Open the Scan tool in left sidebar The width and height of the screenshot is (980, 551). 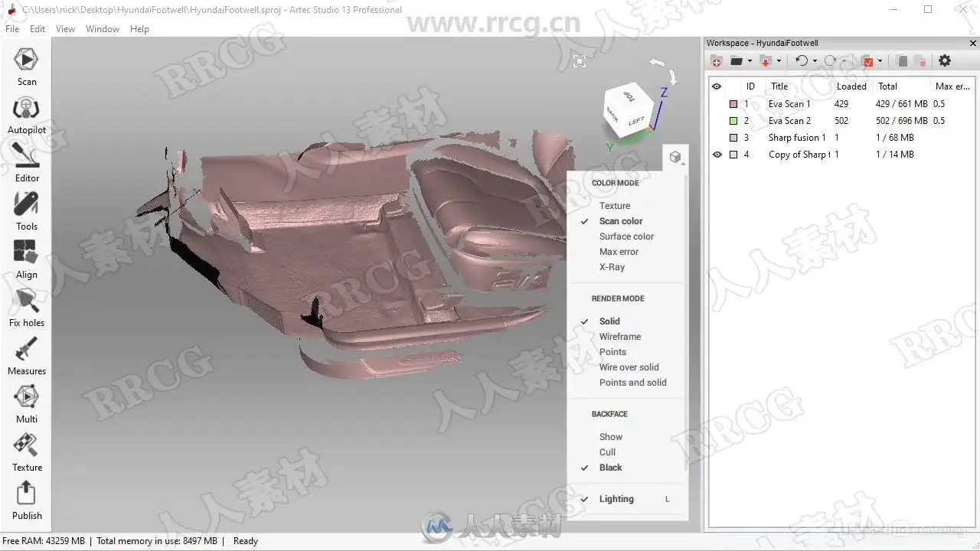[x=27, y=67]
